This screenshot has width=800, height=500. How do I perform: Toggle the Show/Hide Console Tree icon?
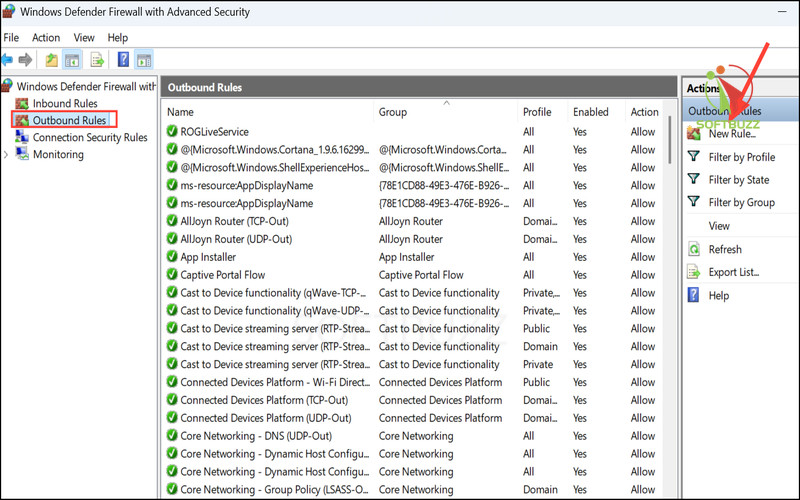[72, 60]
